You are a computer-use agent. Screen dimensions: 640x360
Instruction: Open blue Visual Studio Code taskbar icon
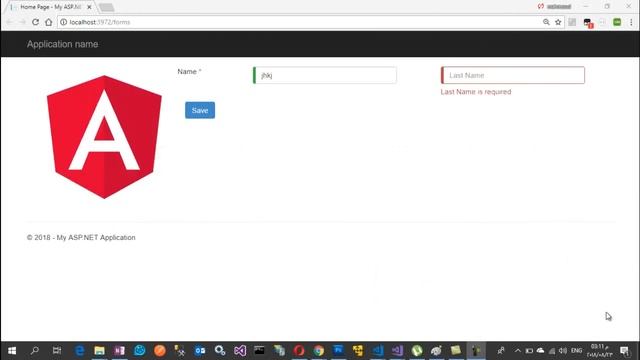pos(378,351)
